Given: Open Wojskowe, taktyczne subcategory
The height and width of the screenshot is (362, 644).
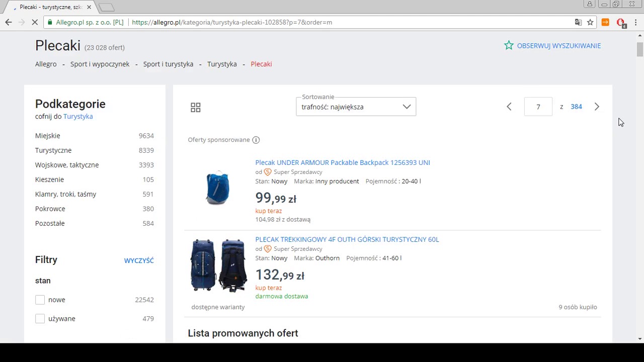Looking at the screenshot, I should 67,165.
